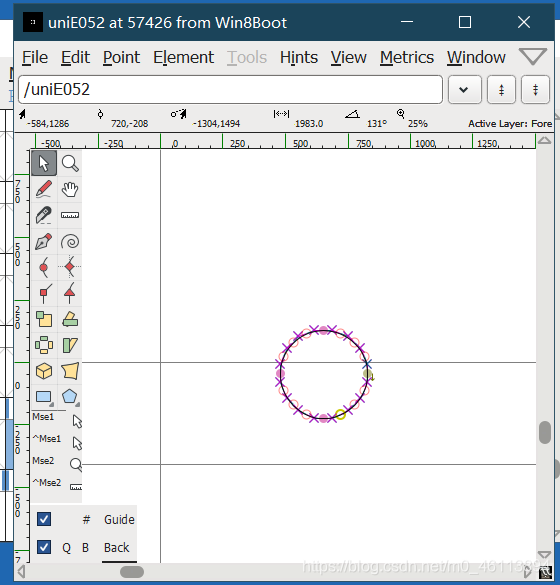The image size is (560, 585).
Task: Open the View menu
Action: (x=348, y=57)
